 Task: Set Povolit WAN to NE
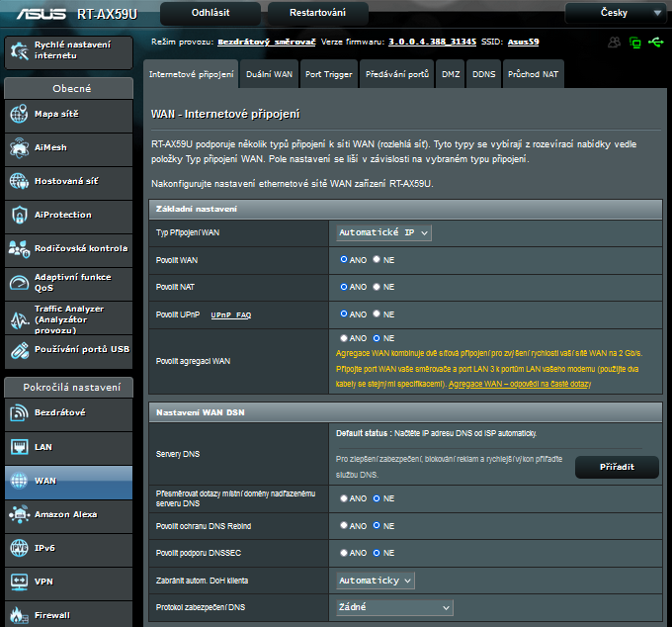point(377,259)
